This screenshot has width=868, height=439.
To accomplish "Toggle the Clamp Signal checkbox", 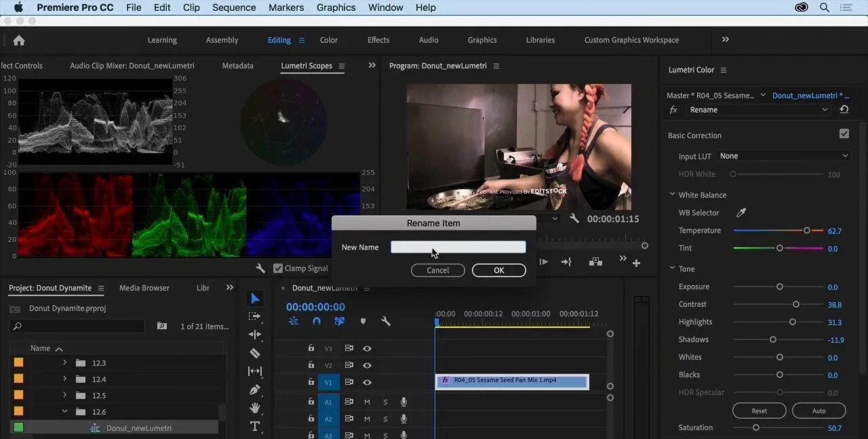I will [x=278, y=268].
